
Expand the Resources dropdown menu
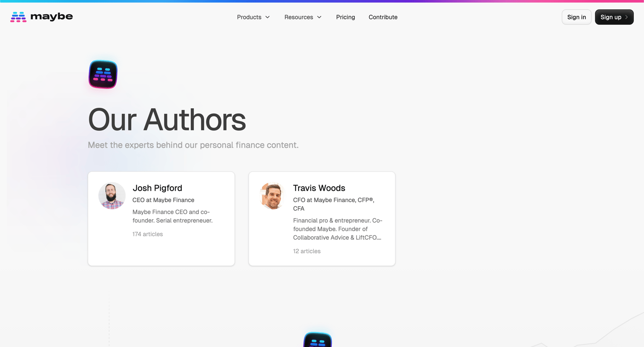click(303, 17)
